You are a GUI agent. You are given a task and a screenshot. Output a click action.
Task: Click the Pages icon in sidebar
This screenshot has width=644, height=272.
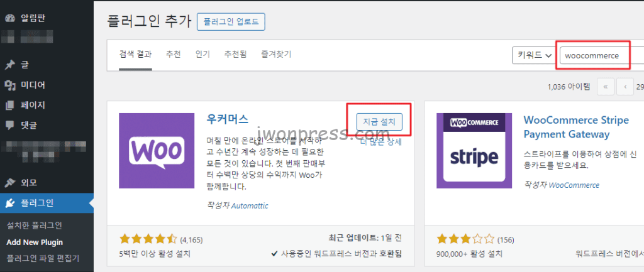tap(10, 105)
